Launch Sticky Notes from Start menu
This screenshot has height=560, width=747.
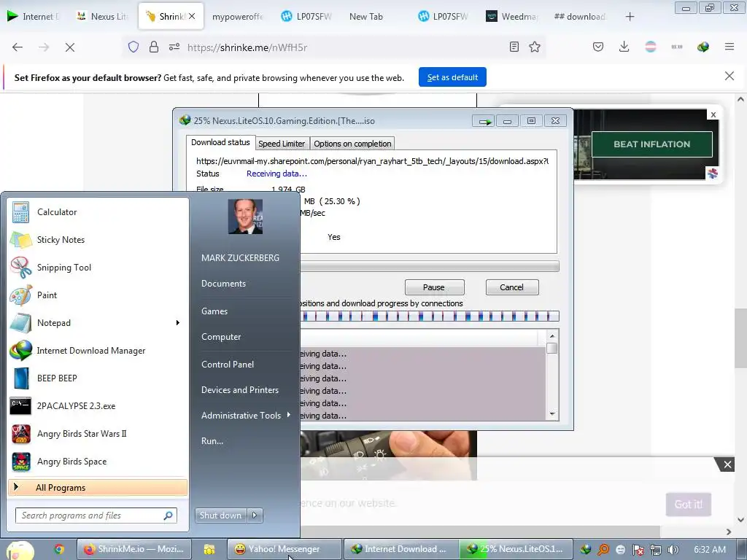pos(98,239)
